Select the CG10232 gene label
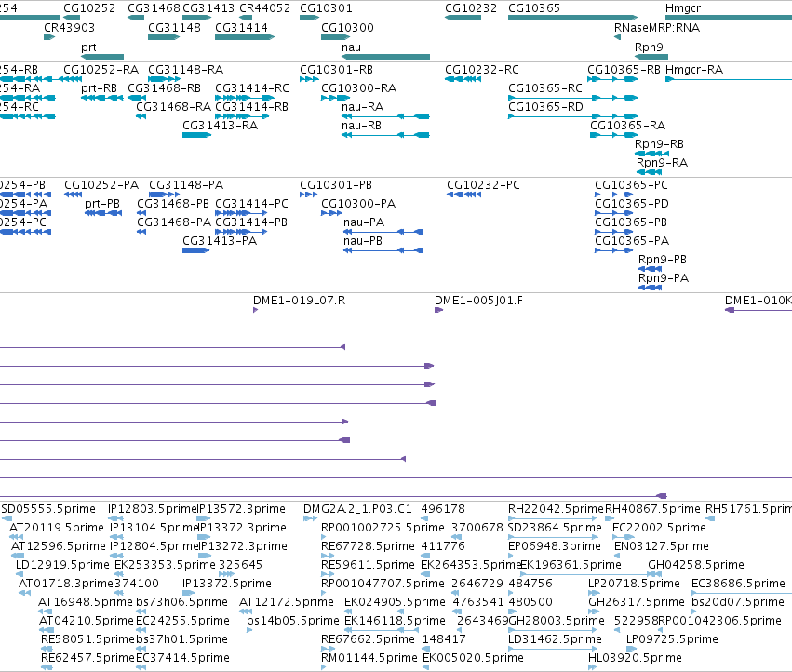 [x=471, y=8]
